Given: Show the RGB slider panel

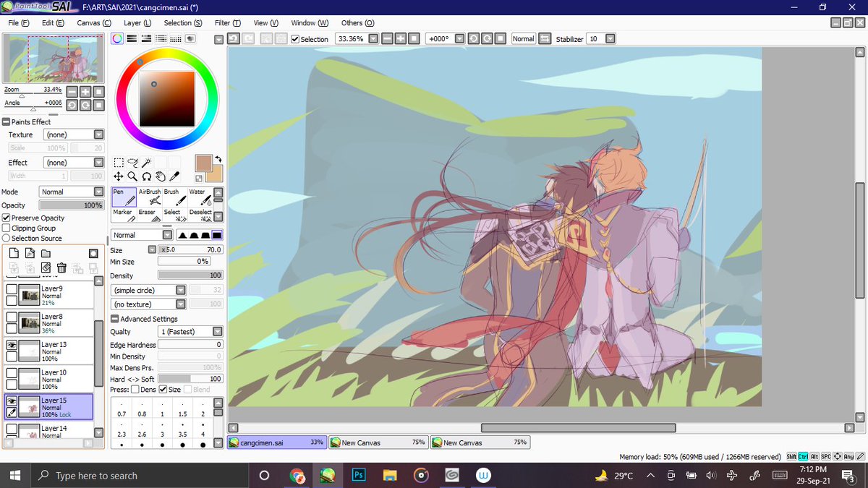Looking at the screenshot, I should coord(132,39).
